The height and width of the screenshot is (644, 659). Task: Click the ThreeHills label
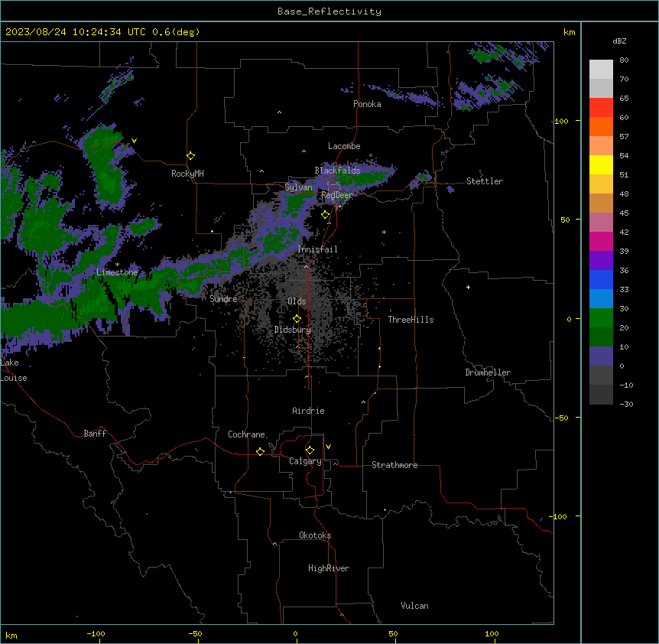coord(411,320)
